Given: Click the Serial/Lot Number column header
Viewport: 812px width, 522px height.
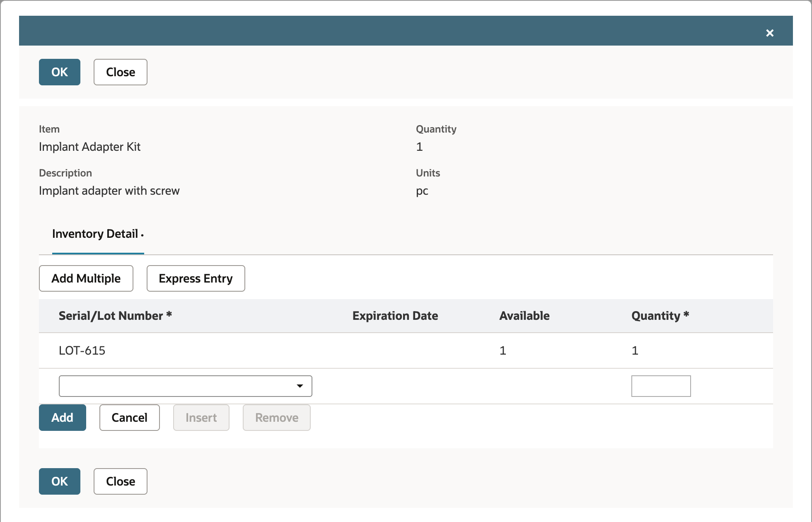Looking at the screenshot, I should [115, 316].
